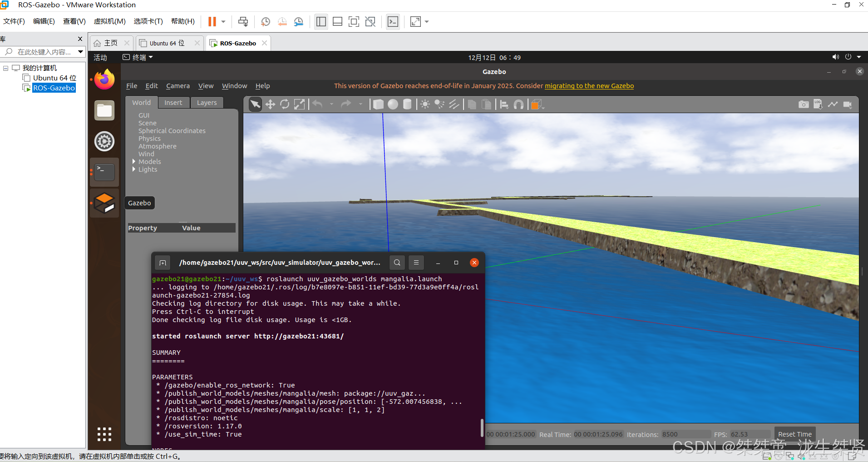The height and width of the screenshot is (462, 868).
Task: Show applications grid in Ubuntu dock
Action: 104,434
